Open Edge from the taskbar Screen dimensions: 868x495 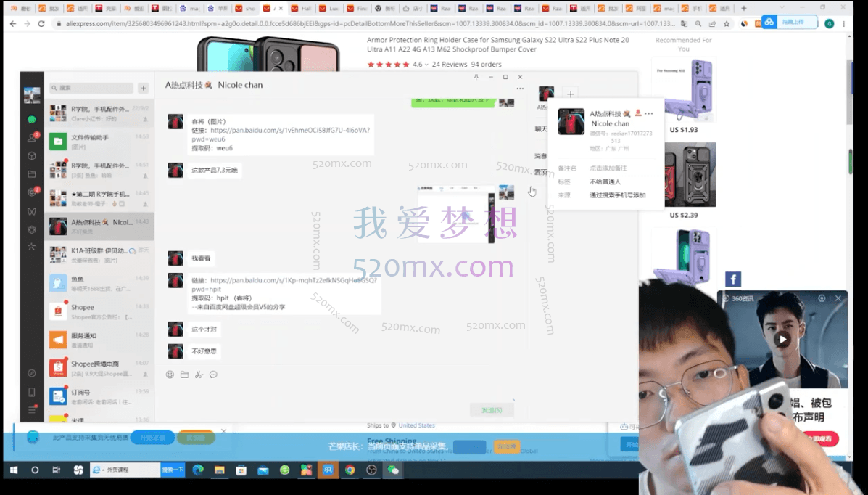198,470
